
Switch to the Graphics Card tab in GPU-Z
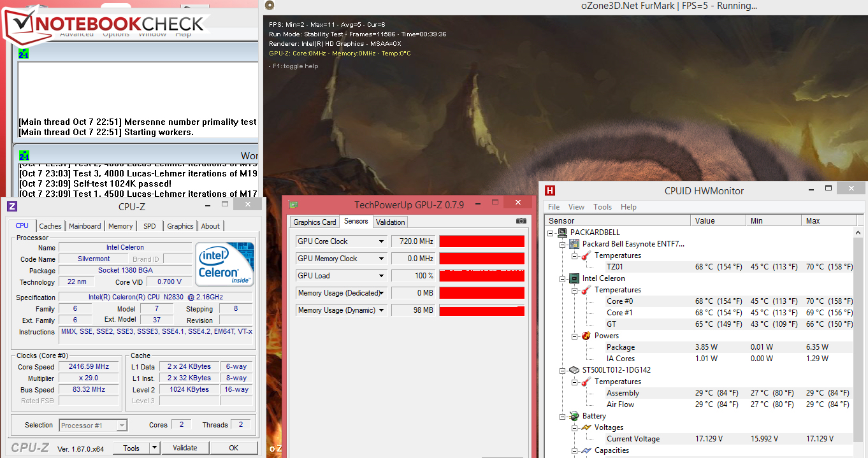point(315,222)
